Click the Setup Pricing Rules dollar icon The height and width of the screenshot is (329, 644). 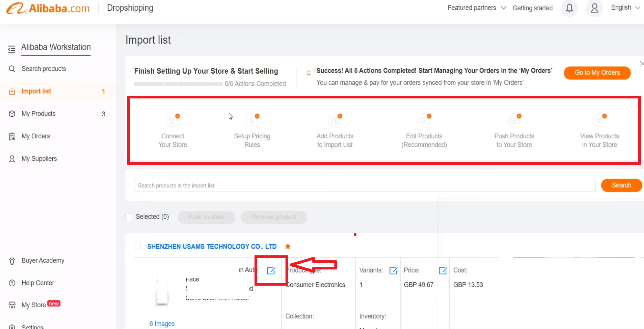(252, 120)
